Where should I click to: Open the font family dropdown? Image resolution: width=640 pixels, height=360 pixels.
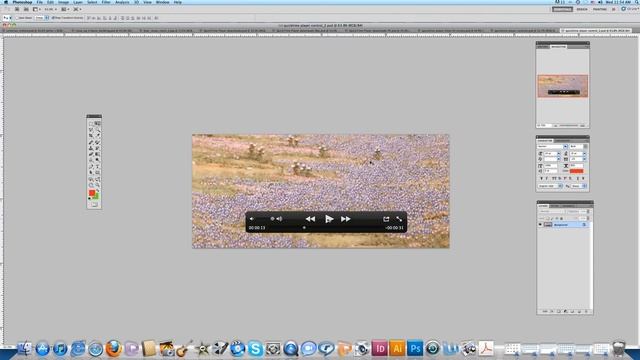pos(565,146)
